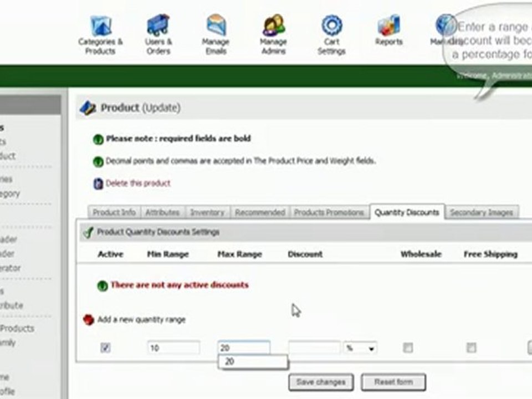Image resolution: width=532 pixels, height=399 pixels.
Task: Switch to the Inventory tab
Action: coord(207,213)
